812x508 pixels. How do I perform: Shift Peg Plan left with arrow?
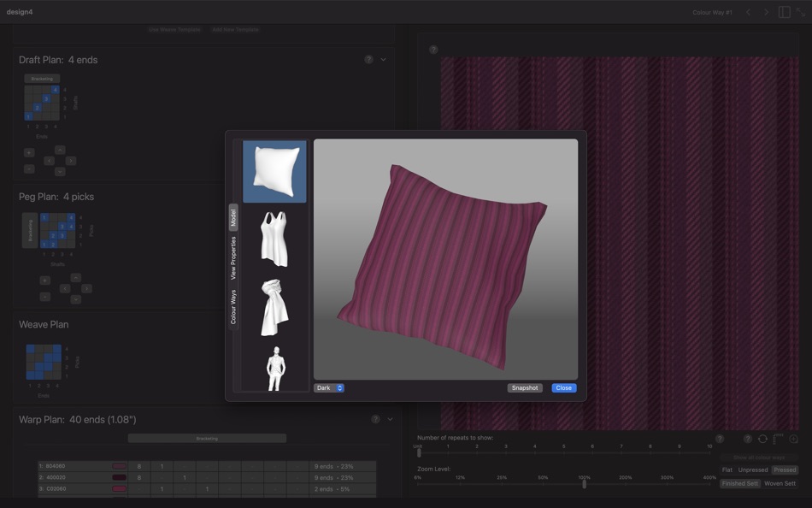(x=65, y=288)
